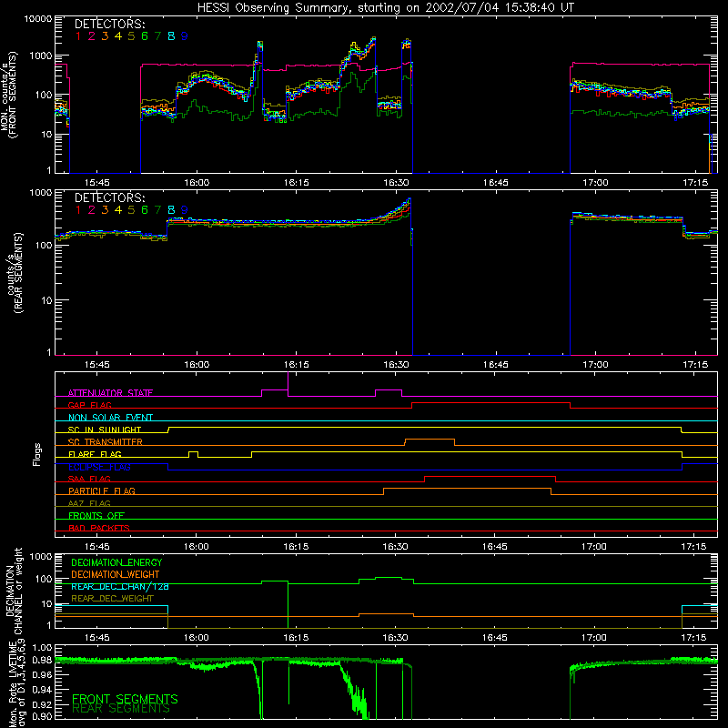Image resolution: width=728 pixels, height=728 pixels.
Task: Click the ATTENUATOR STATE flag label
Action: [x=110, y=393]
